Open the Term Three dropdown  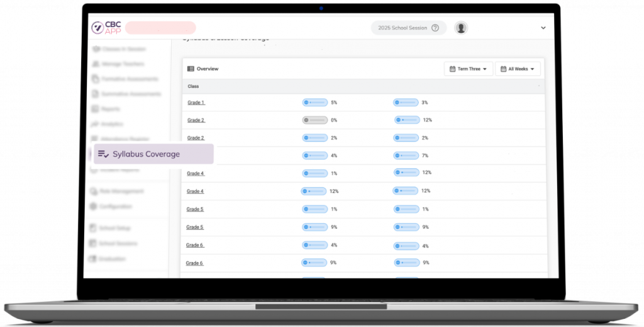(469, 69)
